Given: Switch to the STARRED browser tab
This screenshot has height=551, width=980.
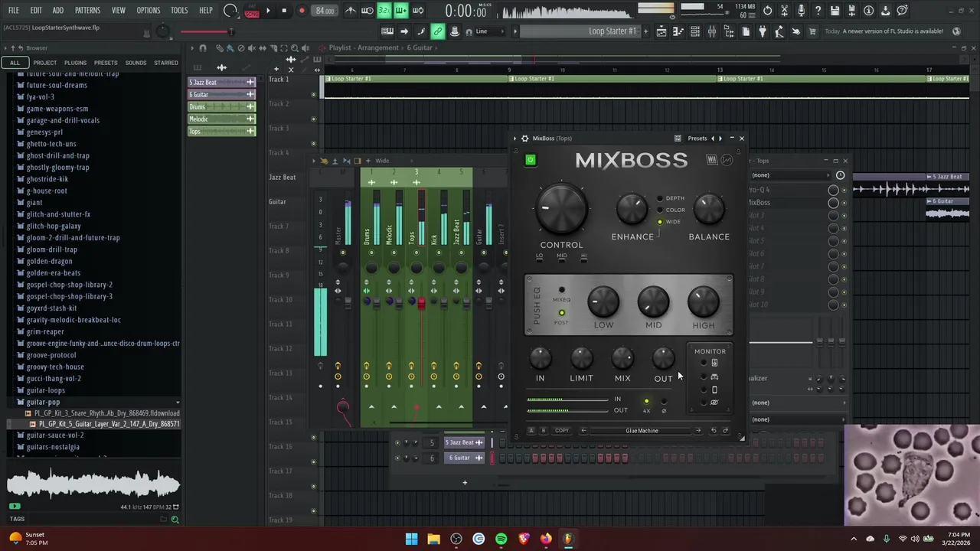Looking at the screenshot, I should click(x=166, y=63).
